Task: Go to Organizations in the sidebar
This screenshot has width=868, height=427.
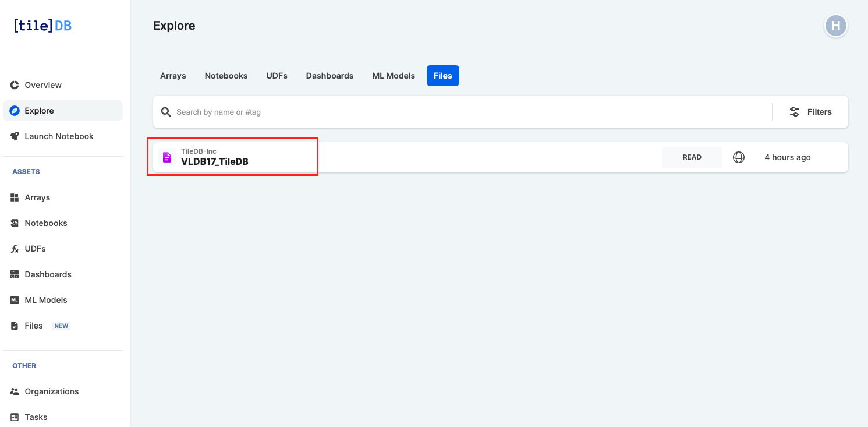Action: point(51,391)
